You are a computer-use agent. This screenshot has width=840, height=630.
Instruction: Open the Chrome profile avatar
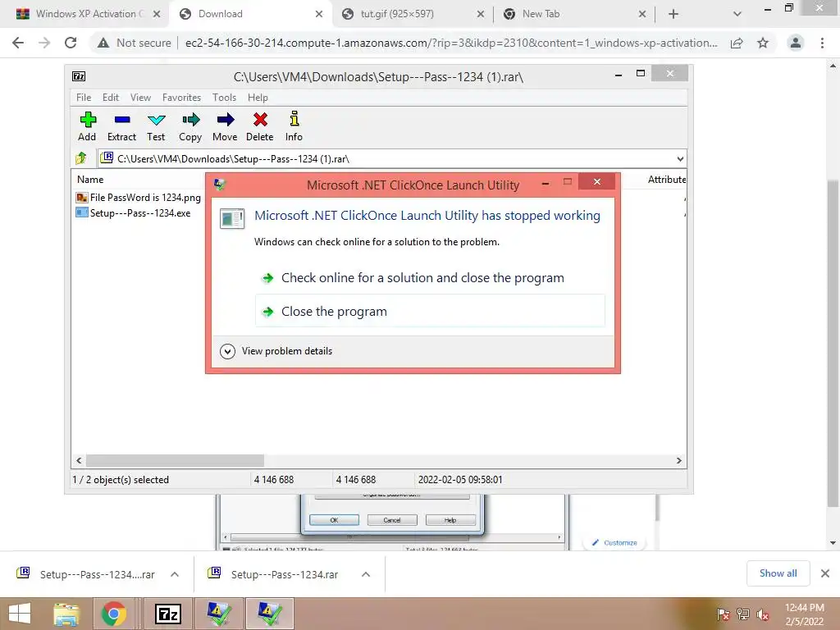tap(796, 43)
